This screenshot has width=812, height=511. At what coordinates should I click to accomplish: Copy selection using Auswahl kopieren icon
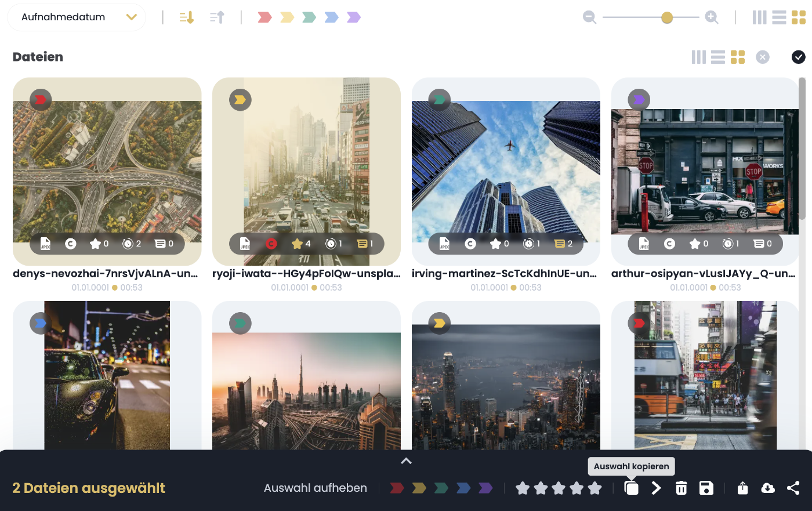click(631, 488)
